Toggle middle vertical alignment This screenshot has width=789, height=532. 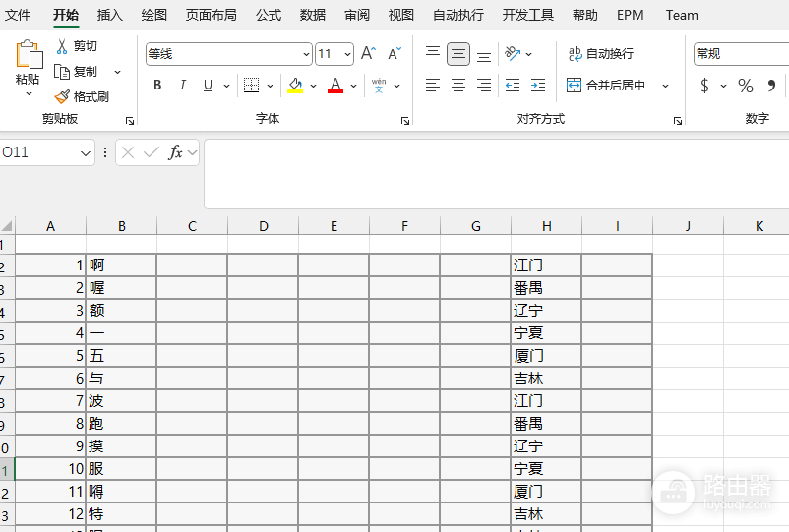(x=458, y=54)
